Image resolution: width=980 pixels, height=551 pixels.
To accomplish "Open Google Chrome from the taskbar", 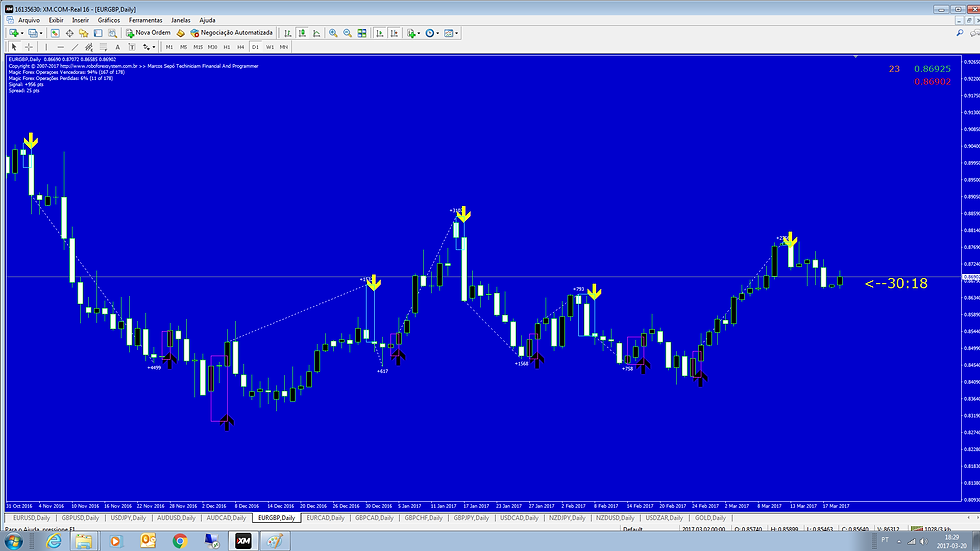I will (x=180, y=541).
